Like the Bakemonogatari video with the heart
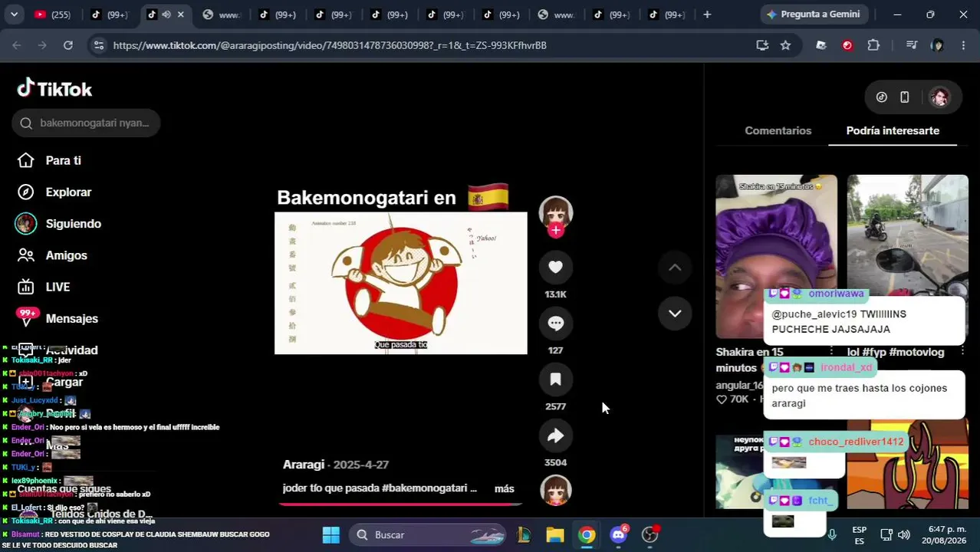 [x=555, y=267]
